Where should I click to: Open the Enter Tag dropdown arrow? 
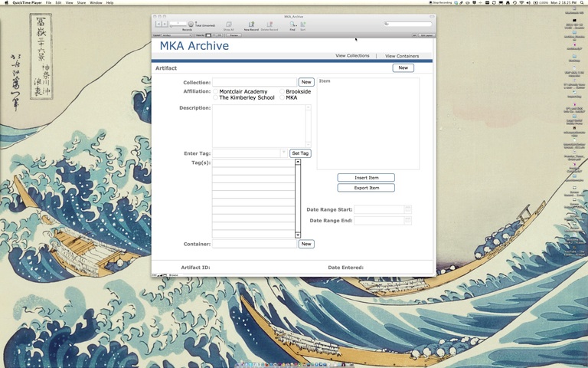pos(284,153)
